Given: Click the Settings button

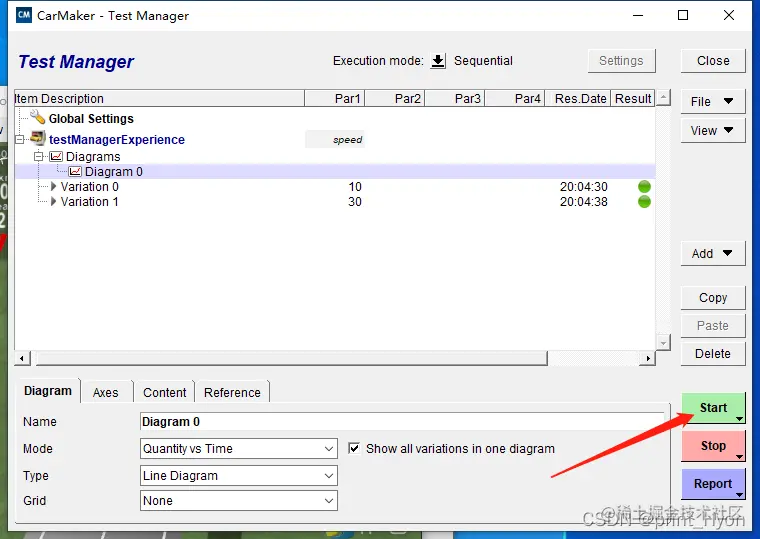Looking at the screenshot, I should pyautogui.click(x=621, y=61).
